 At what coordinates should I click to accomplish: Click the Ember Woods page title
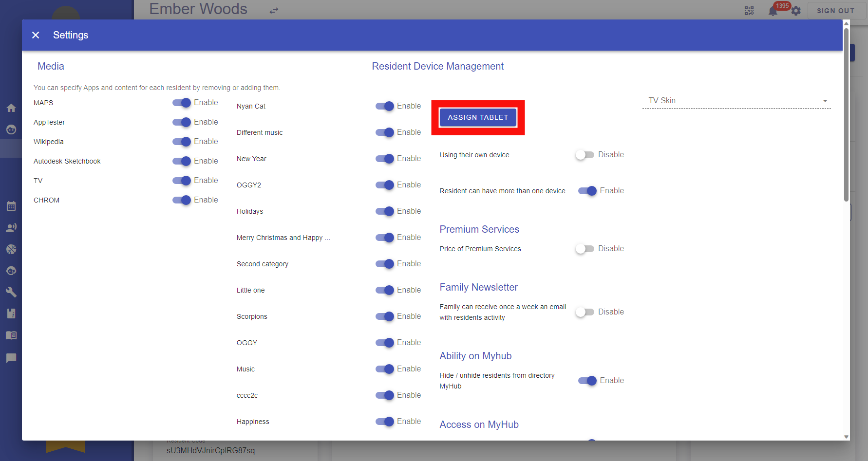coord(198,9)
